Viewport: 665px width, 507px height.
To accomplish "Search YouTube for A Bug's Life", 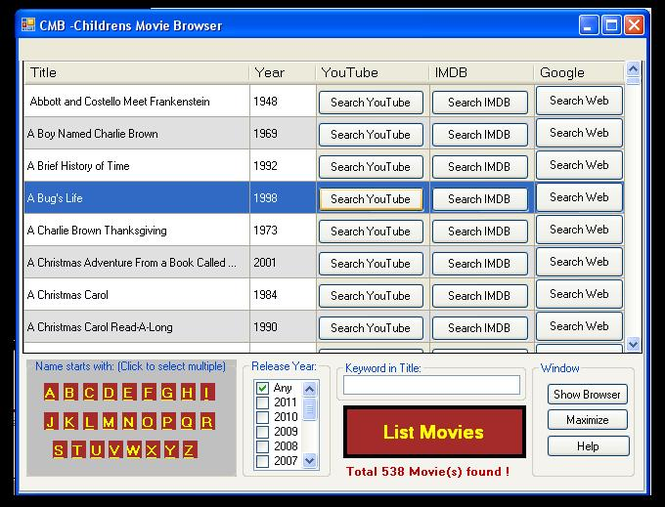I will click(x=371, y=199).
